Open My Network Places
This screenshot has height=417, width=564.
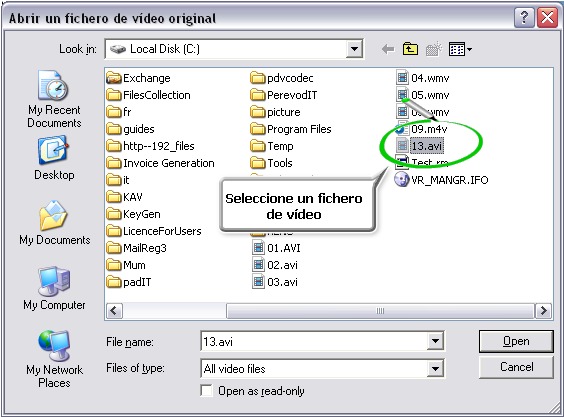54,359
